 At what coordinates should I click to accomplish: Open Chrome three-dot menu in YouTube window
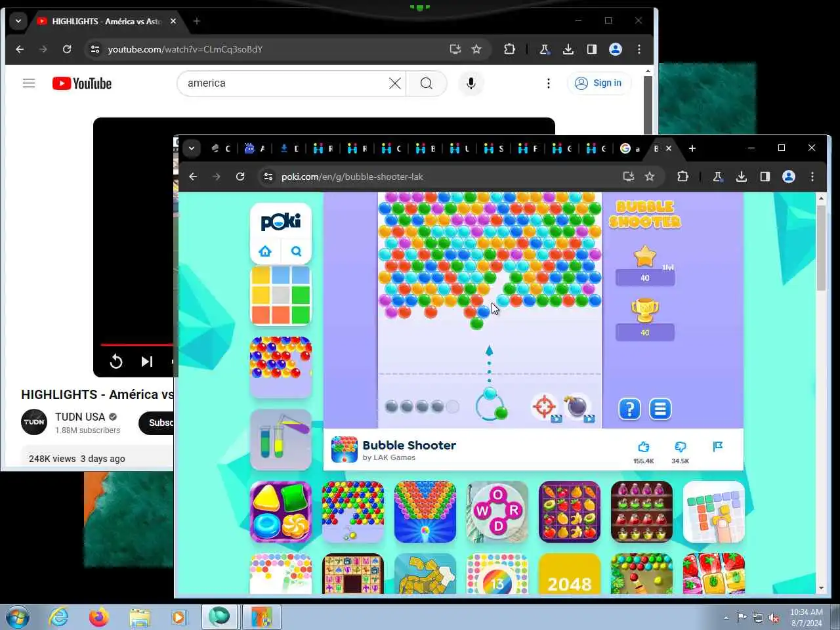[639, 49]
